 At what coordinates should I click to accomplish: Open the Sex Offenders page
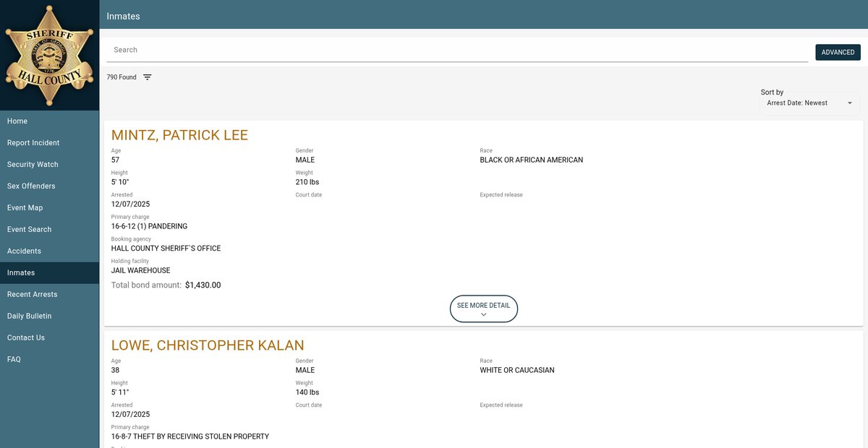click(49, 186)
